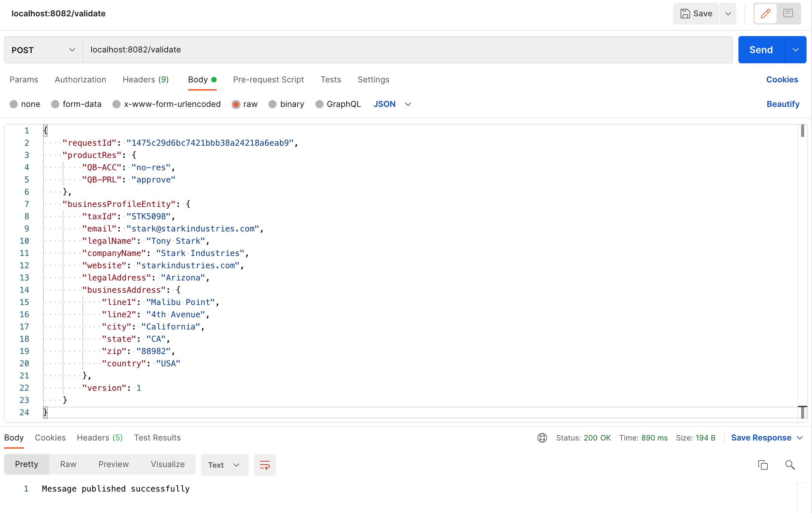Open response search with magnifier icon
The height and width of the screenshot is (514, 812).
(x=790, y=465)
